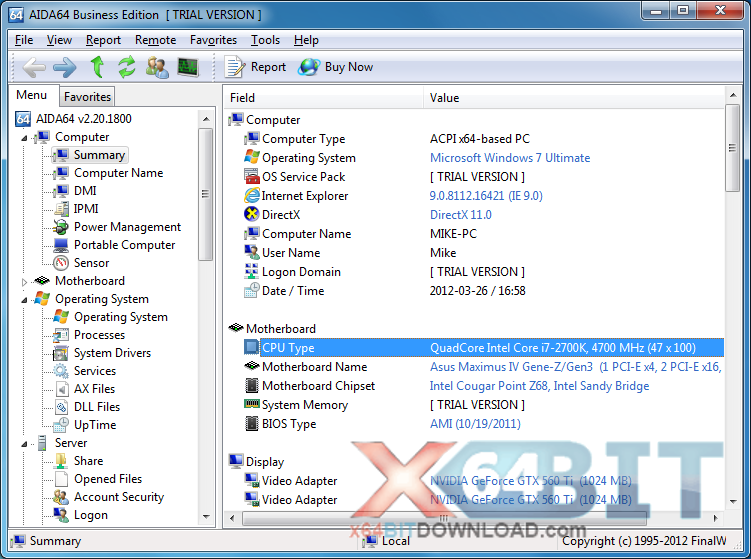751x559 pixels.
Task: Click the Value column header
Action: [x=574, y=98]
